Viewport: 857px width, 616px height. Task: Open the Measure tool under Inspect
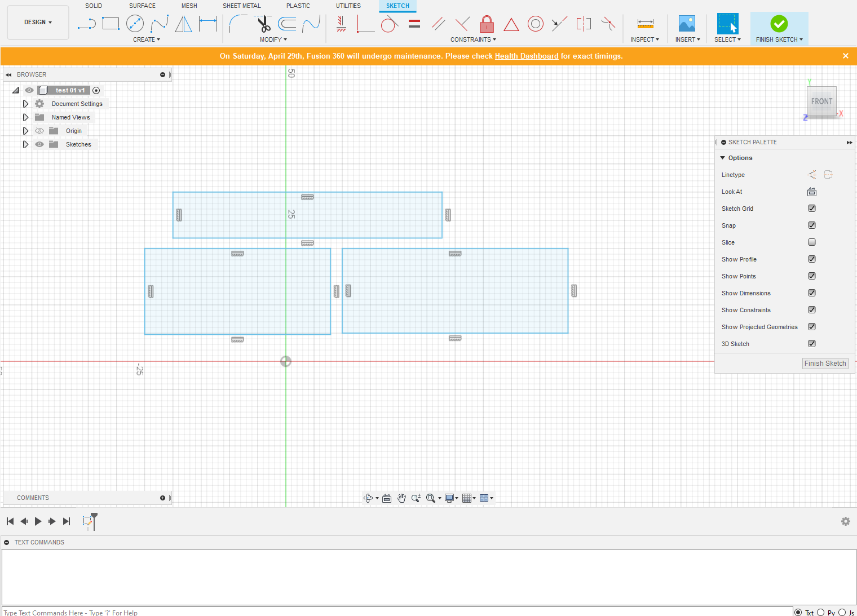click(x=645, y=24)
